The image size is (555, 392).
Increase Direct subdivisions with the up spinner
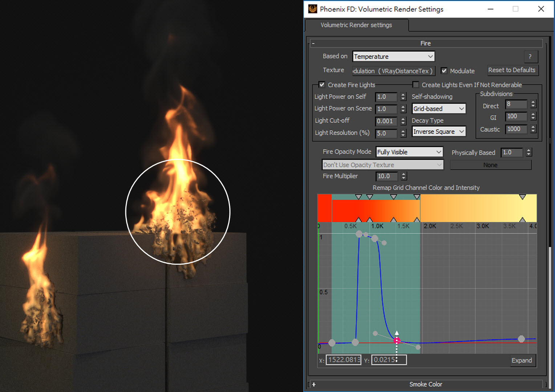point(533,102)
